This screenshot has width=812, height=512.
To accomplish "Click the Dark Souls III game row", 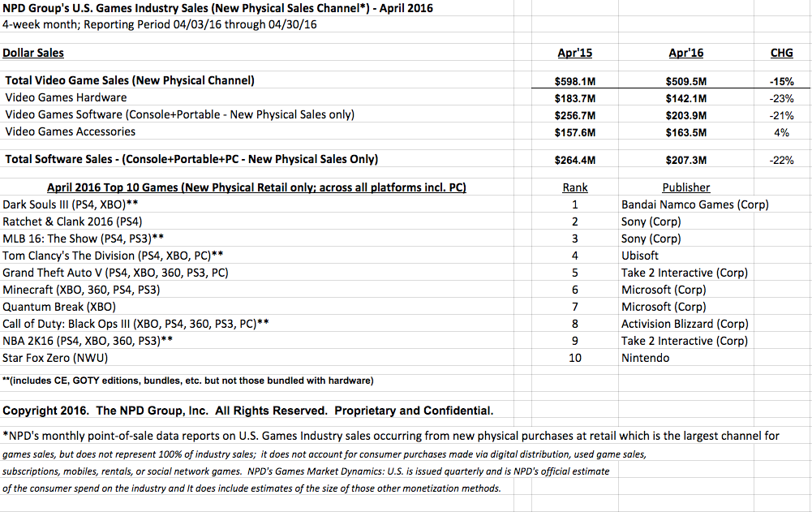I will [x=70, y=204].
